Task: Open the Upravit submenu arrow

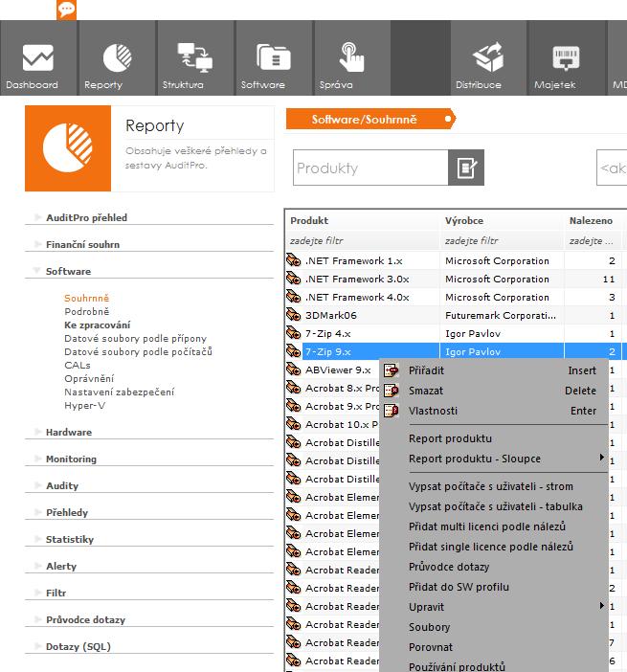Action: (x=602, y=606)
